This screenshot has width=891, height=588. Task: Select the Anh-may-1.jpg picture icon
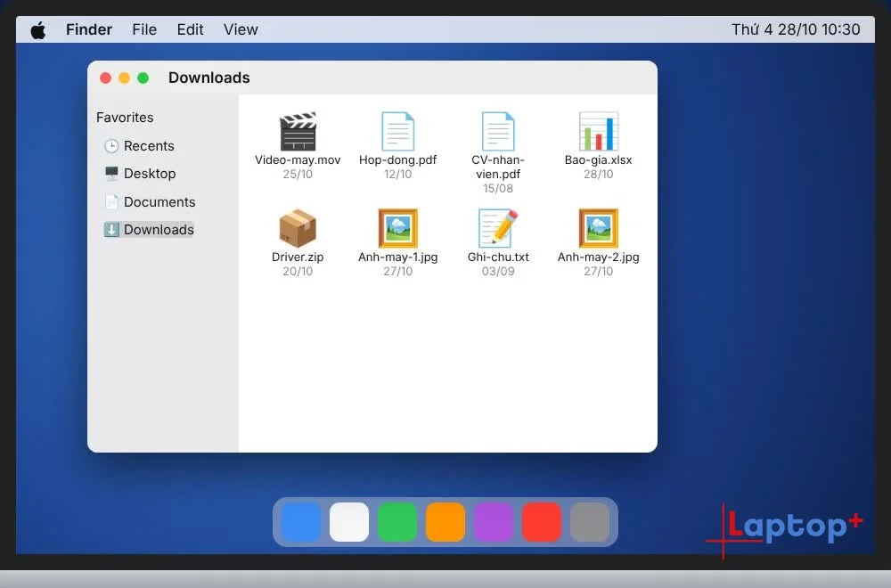[x=397, y=228]
